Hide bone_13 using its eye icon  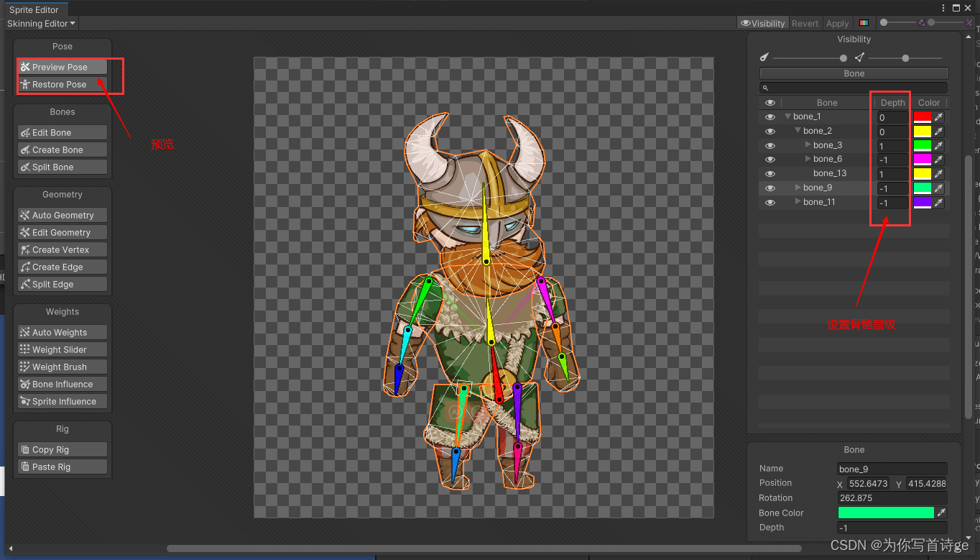pos(770,173)
